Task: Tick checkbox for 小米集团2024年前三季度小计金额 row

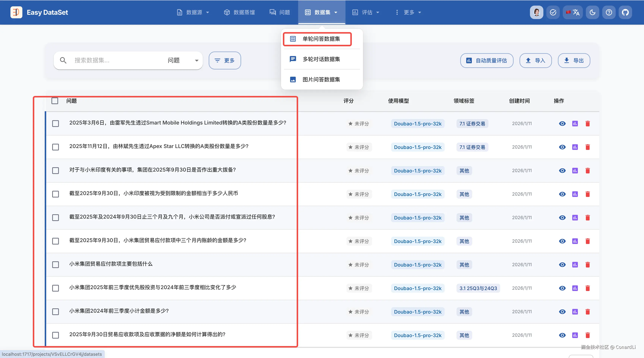Action: click(56, 312)
